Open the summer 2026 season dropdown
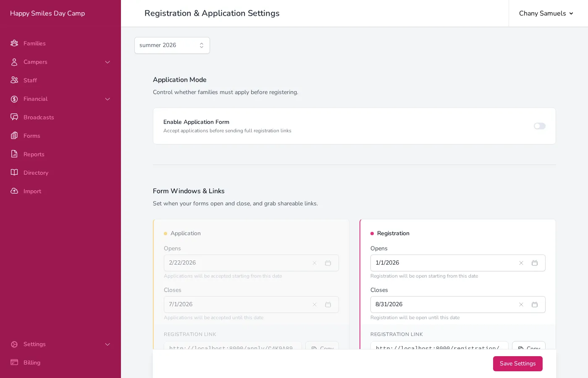This screenshot has height=378, width=588. (x=172, y=45)
